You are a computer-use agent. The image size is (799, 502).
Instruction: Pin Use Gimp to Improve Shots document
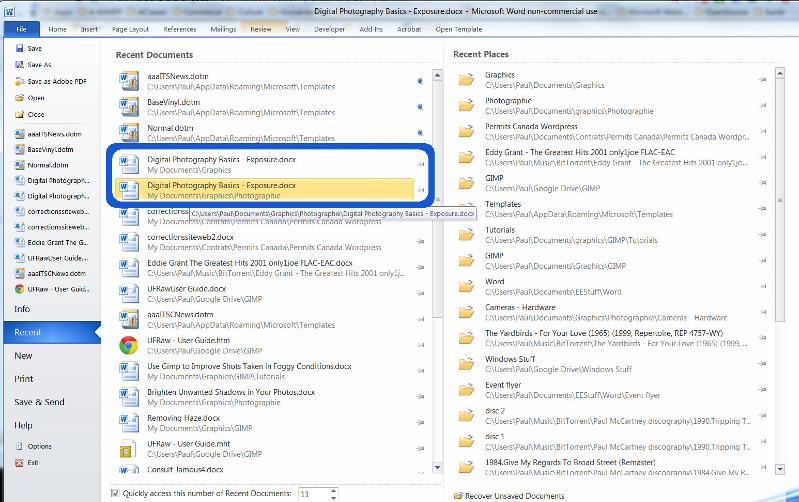point(420,371)
